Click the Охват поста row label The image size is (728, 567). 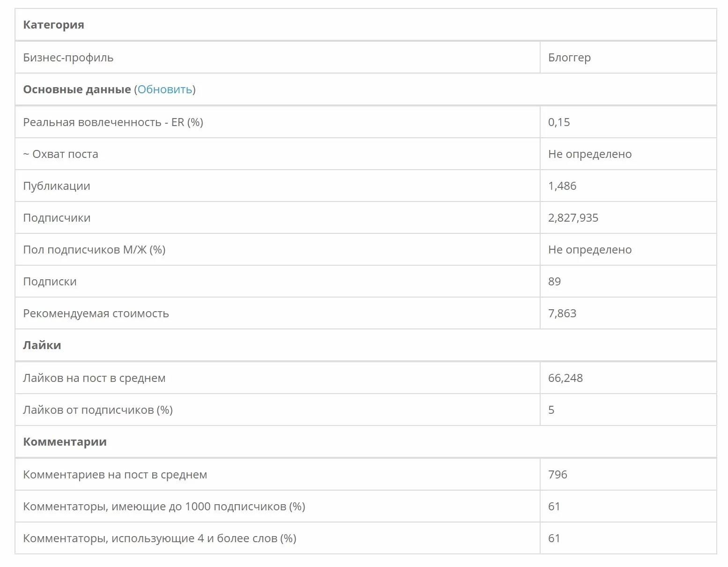(277, 154)
